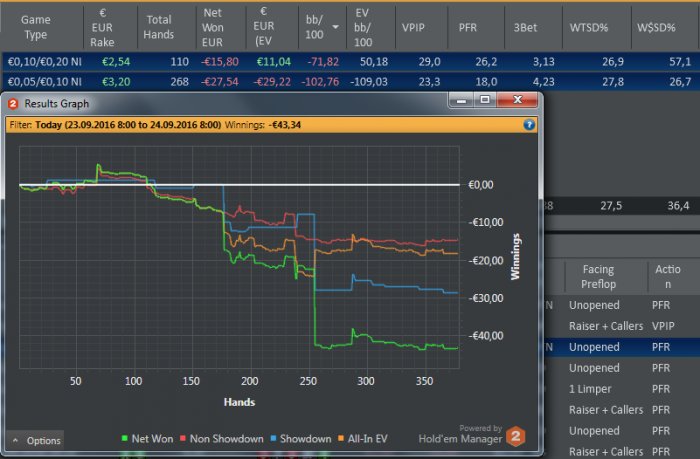The height and width of the screenshot is (459, 700).
Task: Click the Hold'em Manager 2 logo
Action: point(516,436)
